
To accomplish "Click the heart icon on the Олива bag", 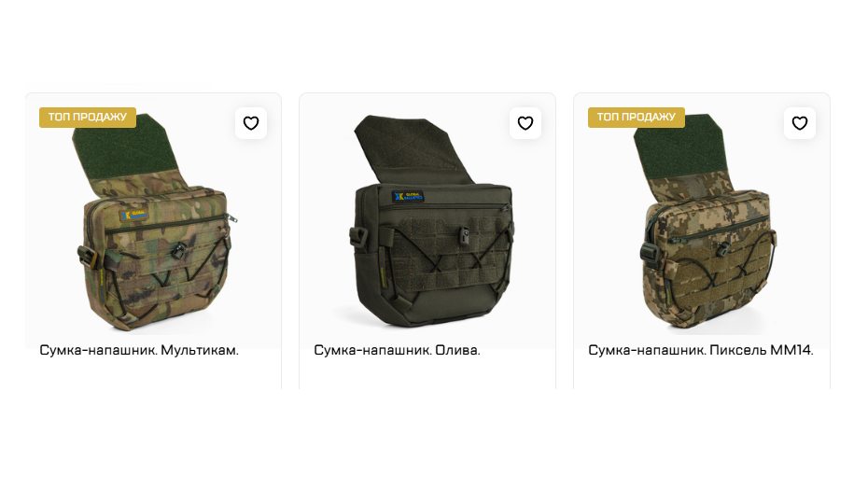I will (525, 123).
